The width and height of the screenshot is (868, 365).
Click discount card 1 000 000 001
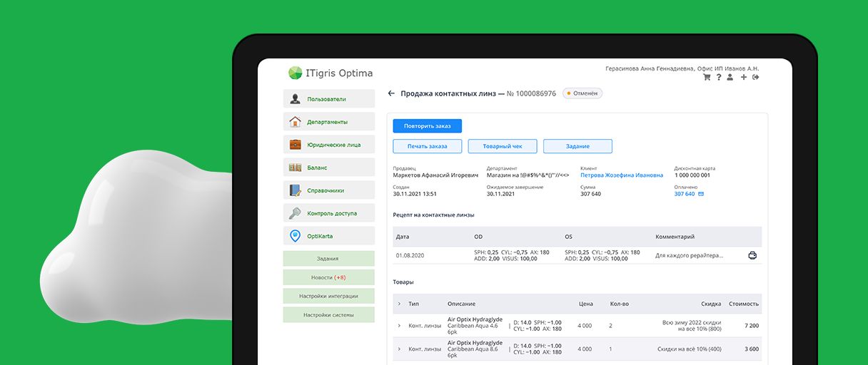692,175
